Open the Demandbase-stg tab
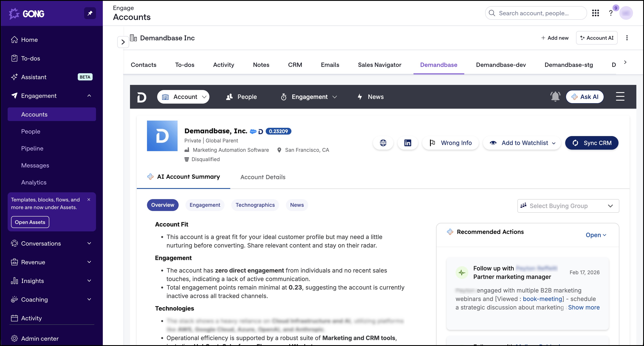This screenshot has height=346, width=644. (569, 65)
